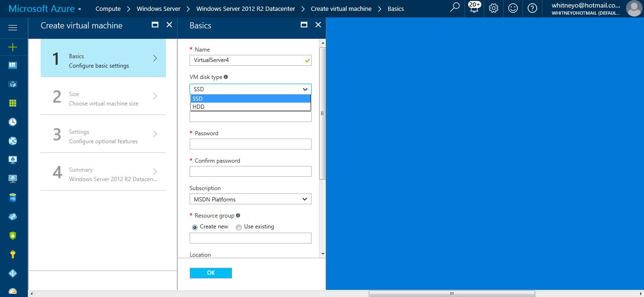The width and height of the screenshot is (644, 297).
Task: Open the Security Center shield icon
Action: 13,236
